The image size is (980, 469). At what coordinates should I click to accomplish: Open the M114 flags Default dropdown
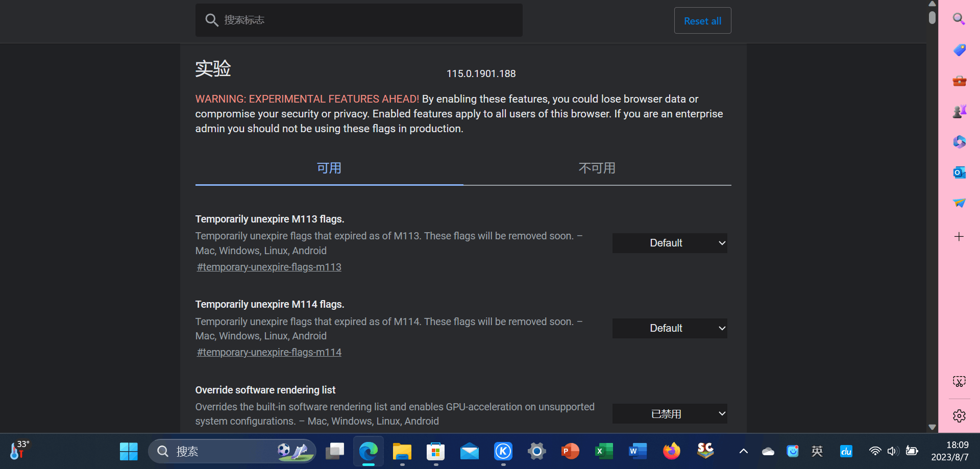click(670, 328)
